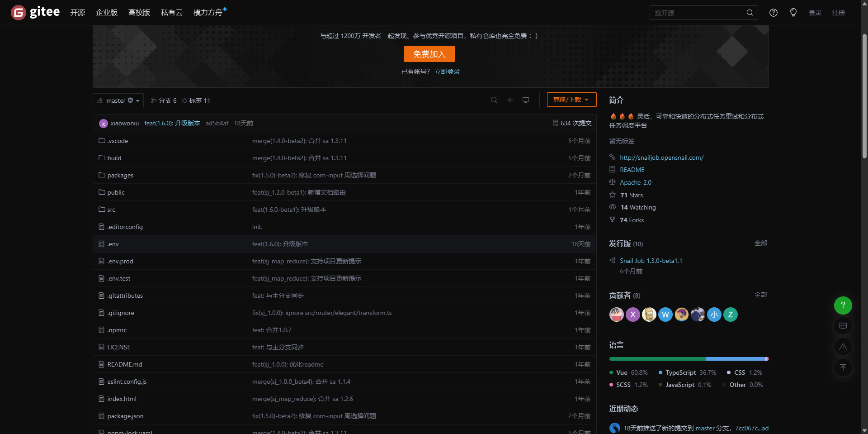The height and width of the screenshot is (434, 868).
Task: Open the .vscode folder
Action: click(x=118, y=141)
